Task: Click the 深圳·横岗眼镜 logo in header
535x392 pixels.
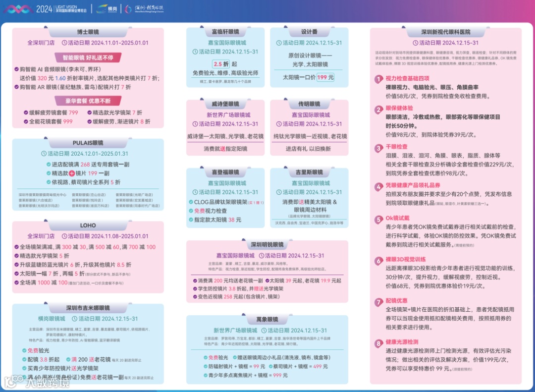Action: pos(144,9)
